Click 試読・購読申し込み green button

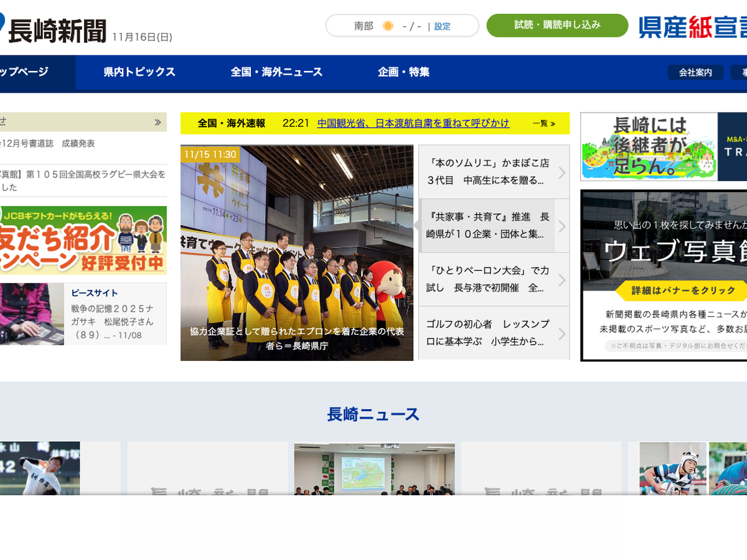click(557, 26)
